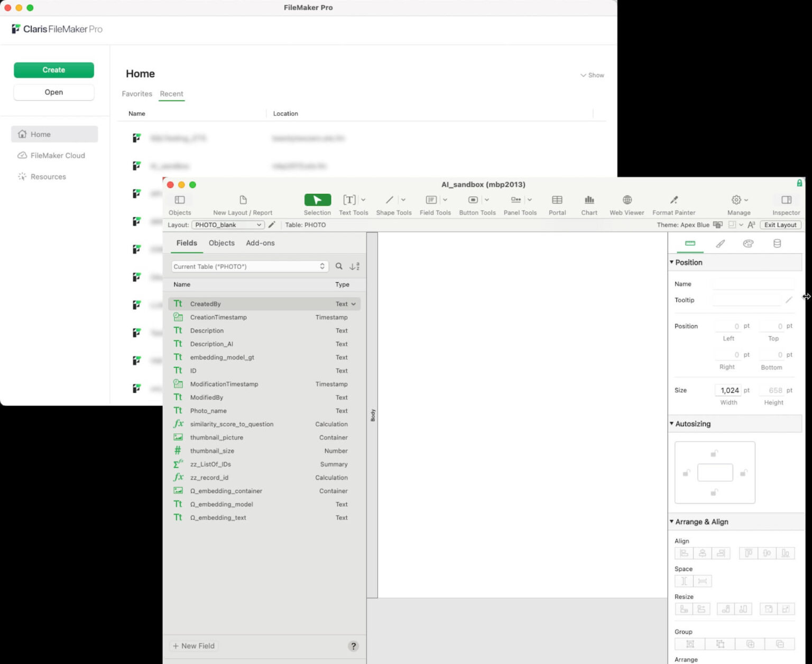Switch to the Appearance palette inspector tab
Viewport: 812px width, 664px height.
click(x=748, y=243)
